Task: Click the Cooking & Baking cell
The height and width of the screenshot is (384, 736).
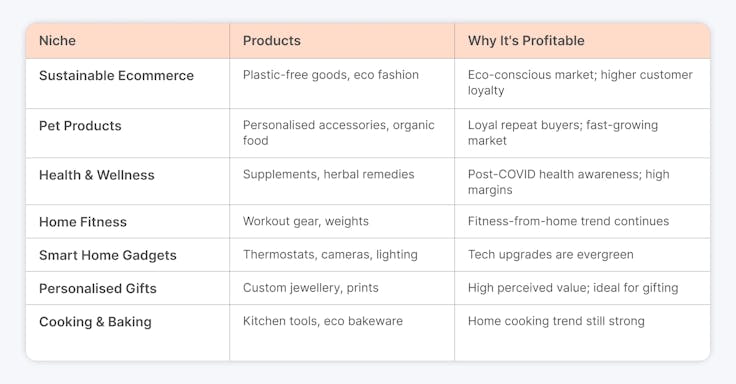Action: coord(128,333)
